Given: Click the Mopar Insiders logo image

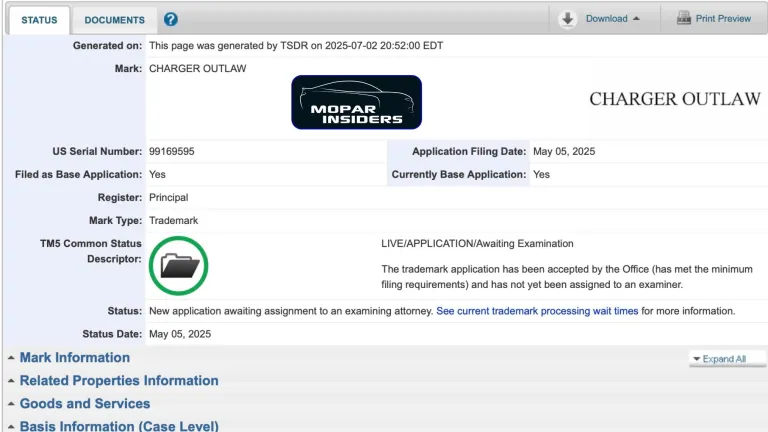Looking at the screenshot, I should coord(357,102).
